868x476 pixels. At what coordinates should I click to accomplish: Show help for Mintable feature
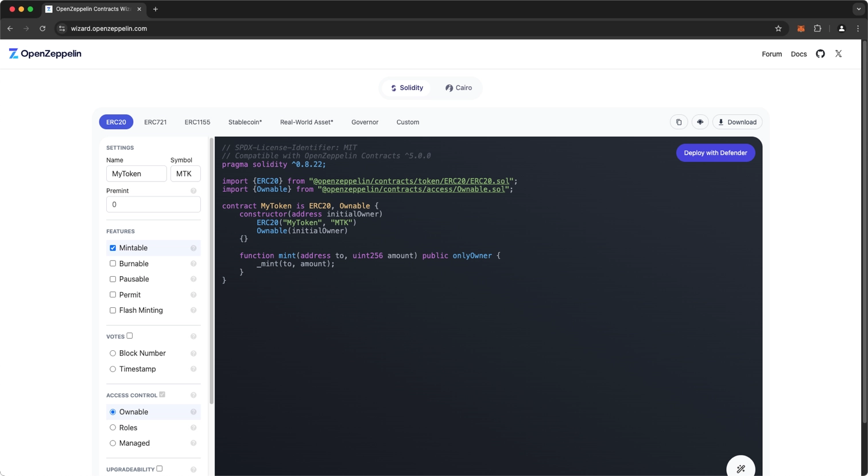click(193, 248)
